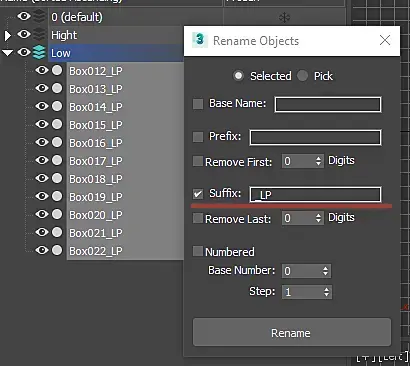The width and height of the screenshot is (410, 366).
Task: Click the Remove Last digits spinner arrows
Action: pyautogui.click(x=319, y=218)
